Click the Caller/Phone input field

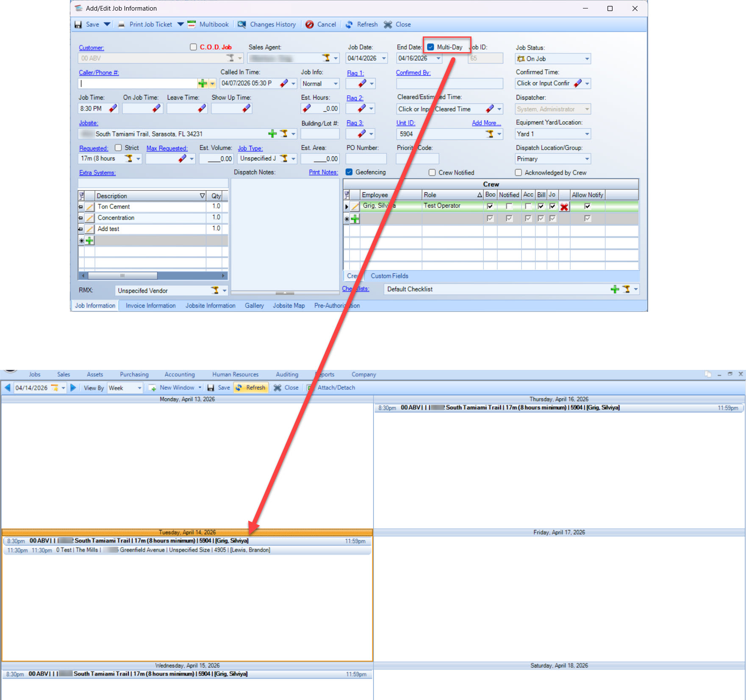coord(138,83)
